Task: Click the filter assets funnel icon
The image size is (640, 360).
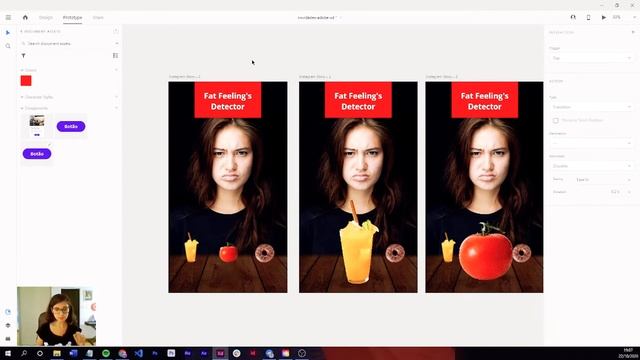Action: (x=24, y=56)
